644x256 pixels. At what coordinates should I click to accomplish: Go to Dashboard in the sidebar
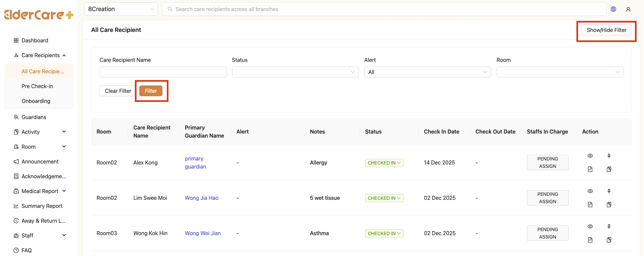[35, 40]
